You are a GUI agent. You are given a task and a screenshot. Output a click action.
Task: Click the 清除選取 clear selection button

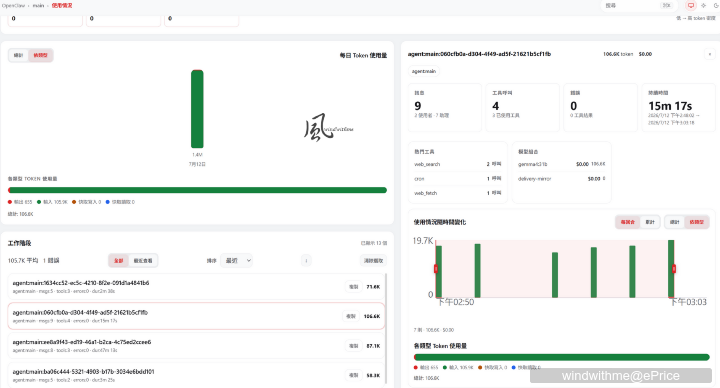coord(373,260)
